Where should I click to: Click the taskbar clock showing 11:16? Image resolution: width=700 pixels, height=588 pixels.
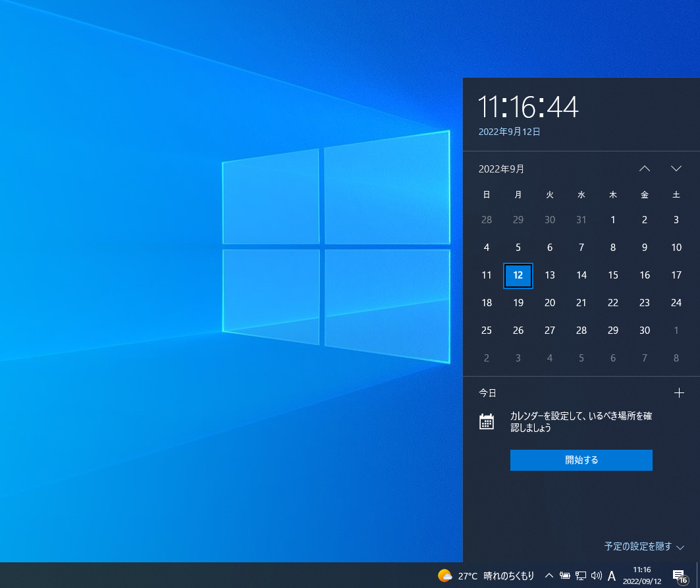click(x=642, y=575)
